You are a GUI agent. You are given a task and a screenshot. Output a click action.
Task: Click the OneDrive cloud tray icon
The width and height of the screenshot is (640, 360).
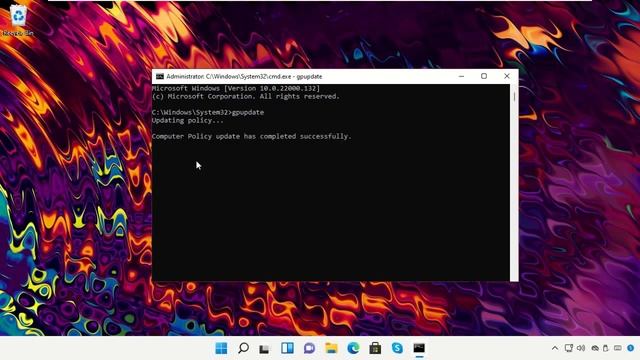point(595,348)
